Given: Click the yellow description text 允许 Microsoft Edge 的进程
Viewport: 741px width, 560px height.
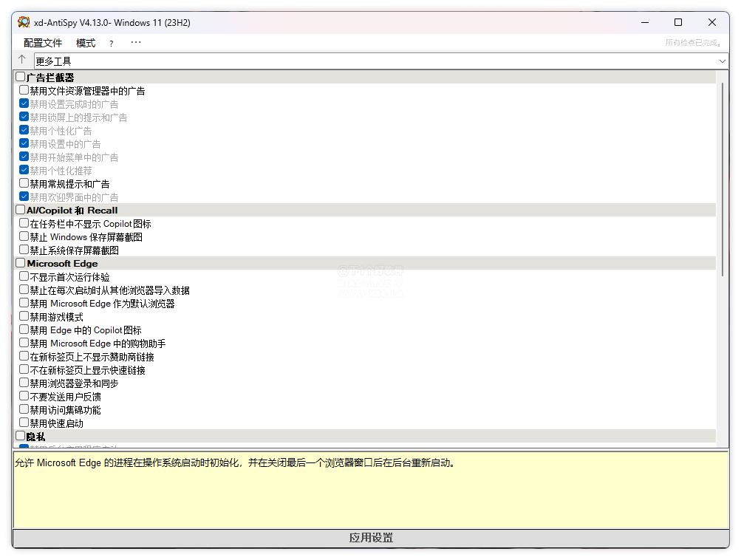Looking at the screenshot, I should tap(236, 462).
